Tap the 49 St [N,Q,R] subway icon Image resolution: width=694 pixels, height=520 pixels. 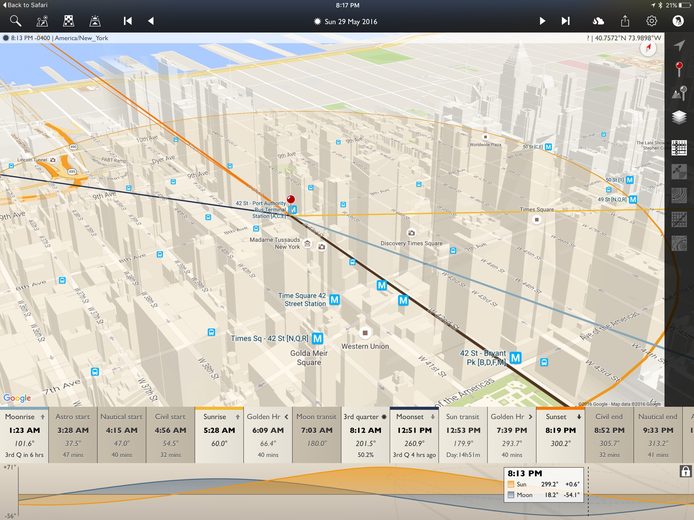(x=633, y=200)
